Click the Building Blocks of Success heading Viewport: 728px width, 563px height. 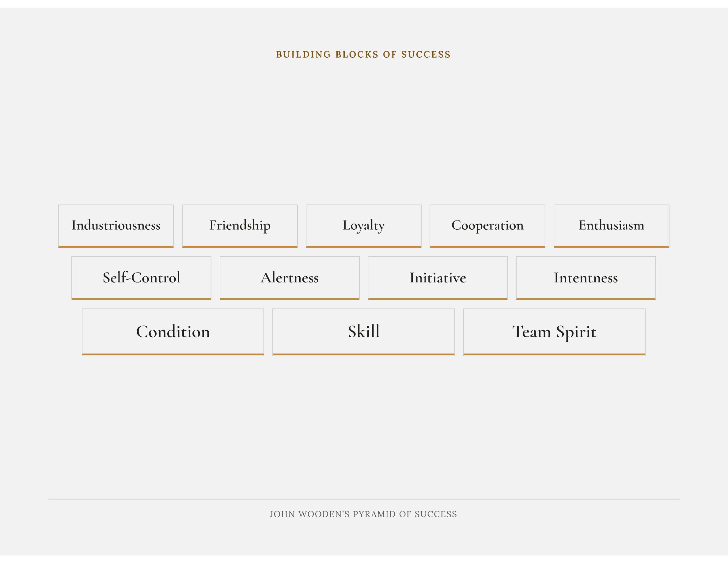click(x=363, y=54)
